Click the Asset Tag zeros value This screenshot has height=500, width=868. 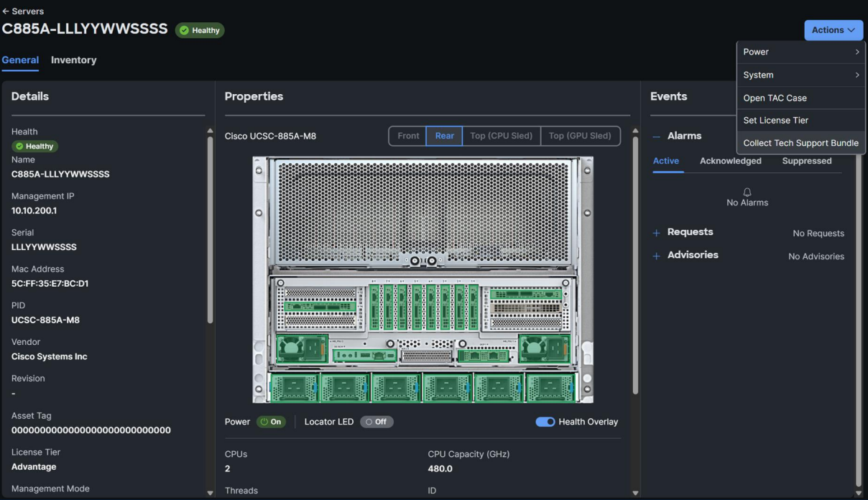91,430
